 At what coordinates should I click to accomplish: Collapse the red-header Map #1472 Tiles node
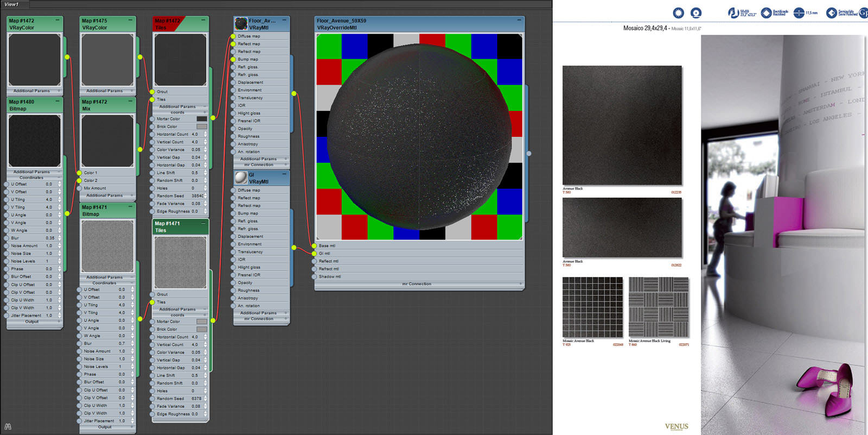pos(203,20)
